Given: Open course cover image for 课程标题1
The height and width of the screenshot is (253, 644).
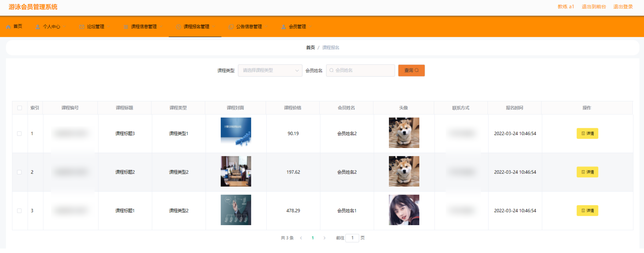Looking at the screenshot, I should pos(236,210).
